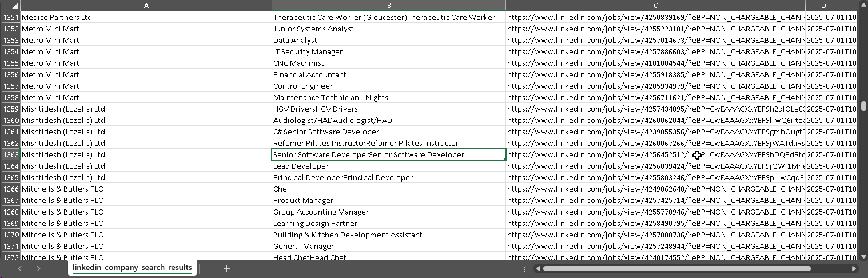Click LinkedIn URL with job 4249062648
Viewport: 868px width, 278px height.
(655, 189)
